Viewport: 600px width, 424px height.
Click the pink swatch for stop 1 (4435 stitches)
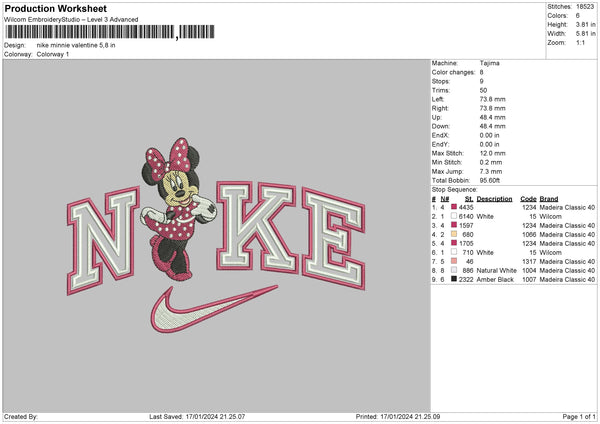[454, 207]
